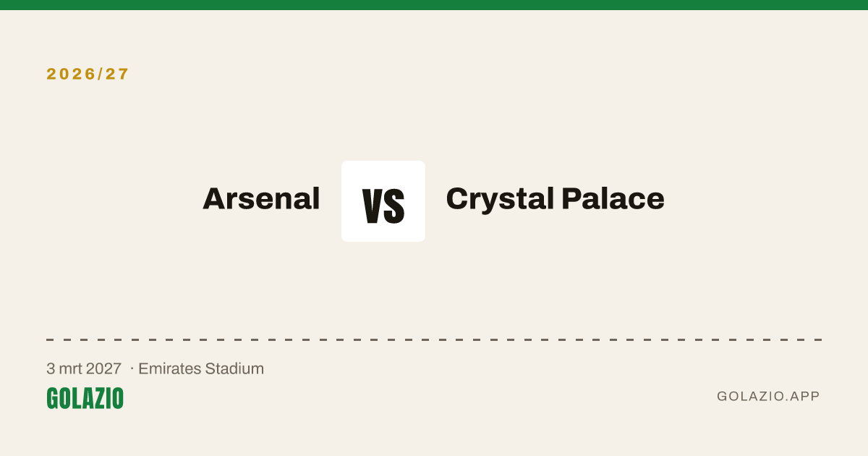Select the Arsenal team name
This screenshot has width=868, height=456.
click(x=261, y=198)
